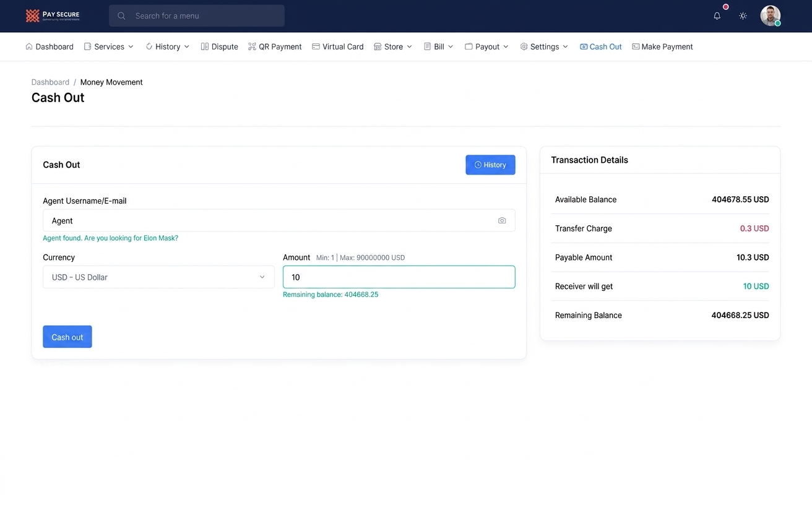Expand the Store menu
The height and width of the screenshot is (505, 812).
click(393, 46)
